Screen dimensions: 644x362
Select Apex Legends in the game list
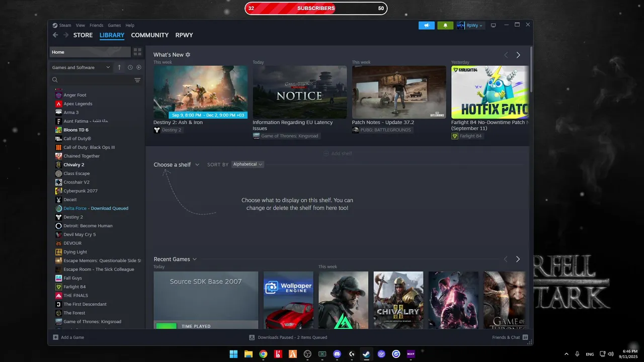[78, 104]
